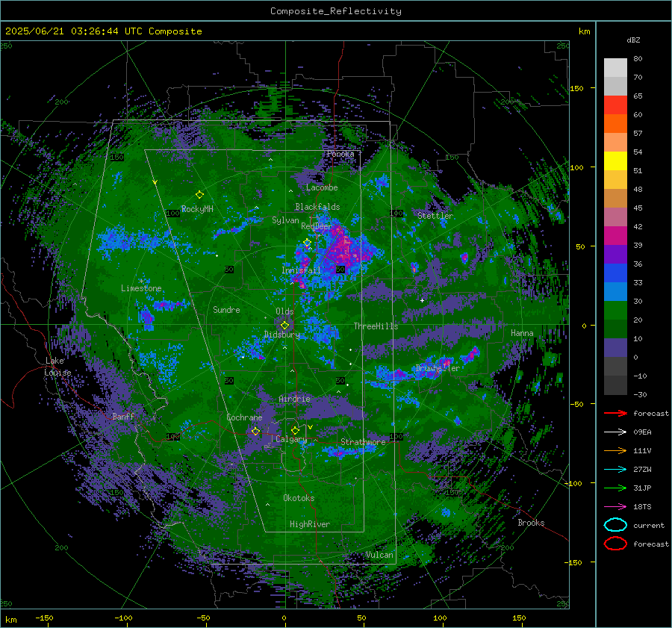Screen dimensions: 672x628
Task: Click the Sylvan label
Action: pyautogui.click(x=285, y=220)
